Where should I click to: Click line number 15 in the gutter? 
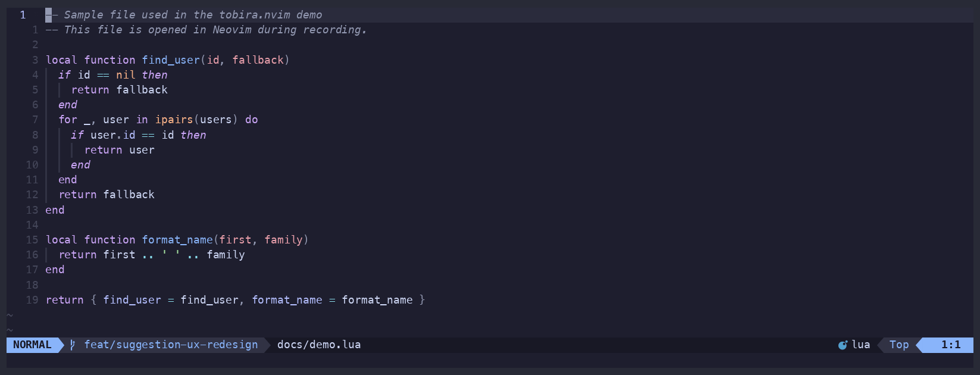pyautogui.click(x=32, y=240)
